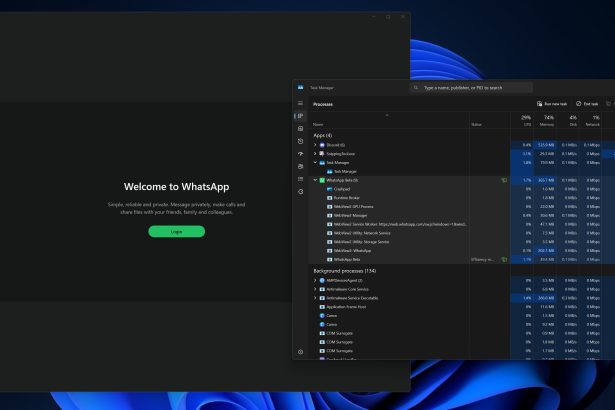Expand the Snipping Tool process group
Image resolution: width=615 pixels, height=410 pixels.
pyautogui.click(x=315, y=154)
